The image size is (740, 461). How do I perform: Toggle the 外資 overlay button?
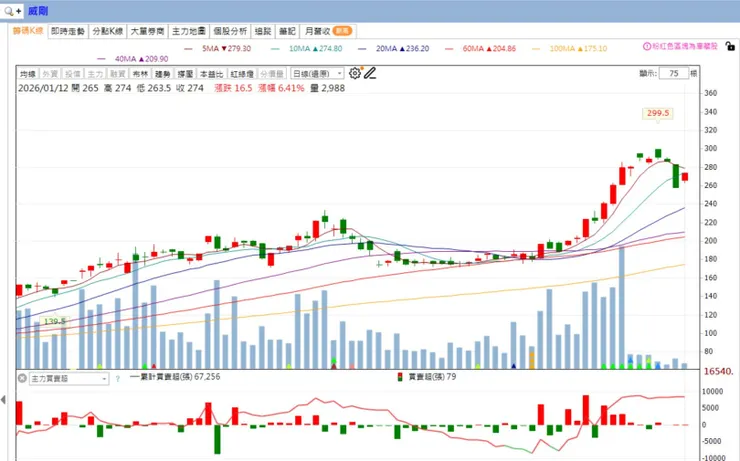tap(50, 74)
